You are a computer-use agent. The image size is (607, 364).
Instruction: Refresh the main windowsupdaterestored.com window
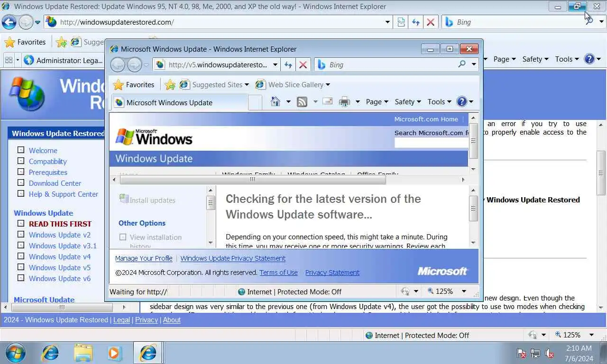pyautogui.click(x=416, y=22)
